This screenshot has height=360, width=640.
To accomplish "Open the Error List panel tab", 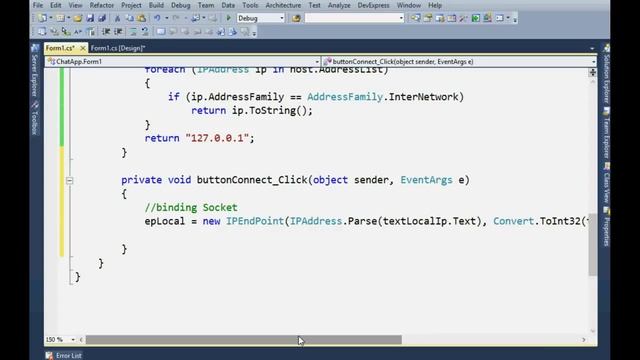I will 64,356.
